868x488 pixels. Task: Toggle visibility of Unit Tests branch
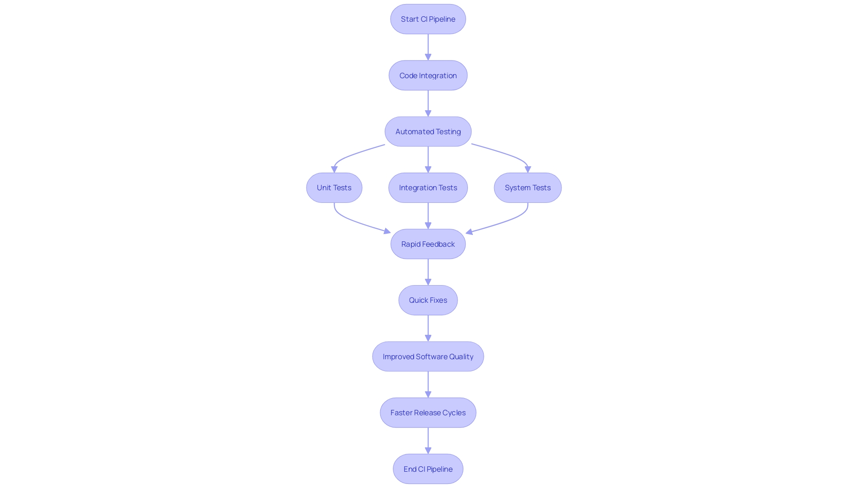pyautogui.click(x=334, y=187)
